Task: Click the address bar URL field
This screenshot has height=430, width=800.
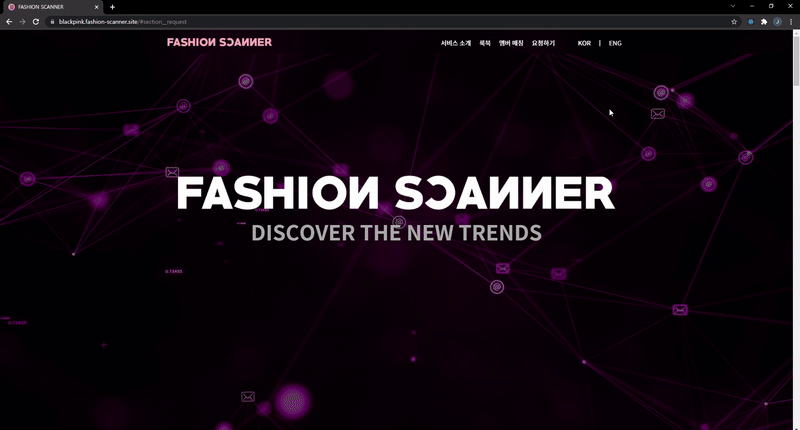Action: point(388,22)
